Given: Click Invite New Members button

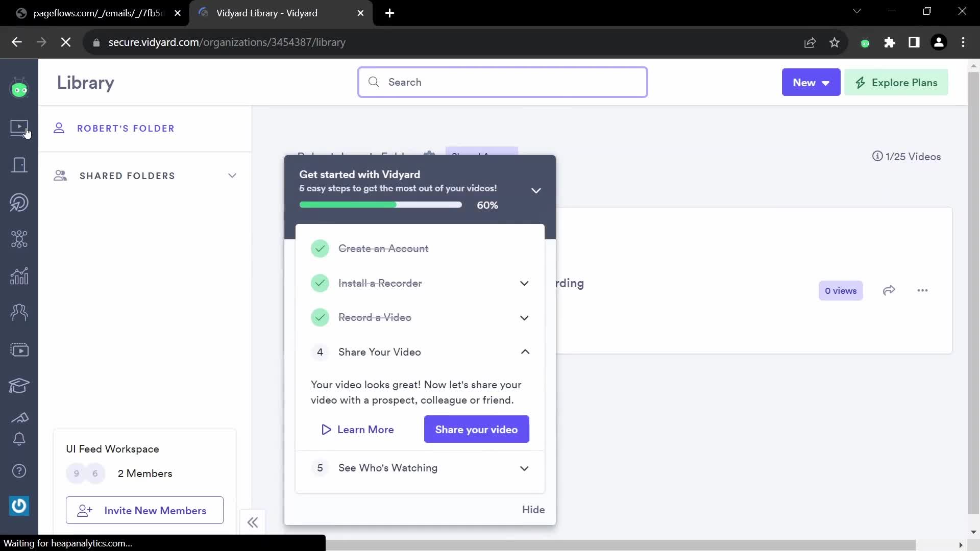Looking at the screenshot, I should [144, 510].
